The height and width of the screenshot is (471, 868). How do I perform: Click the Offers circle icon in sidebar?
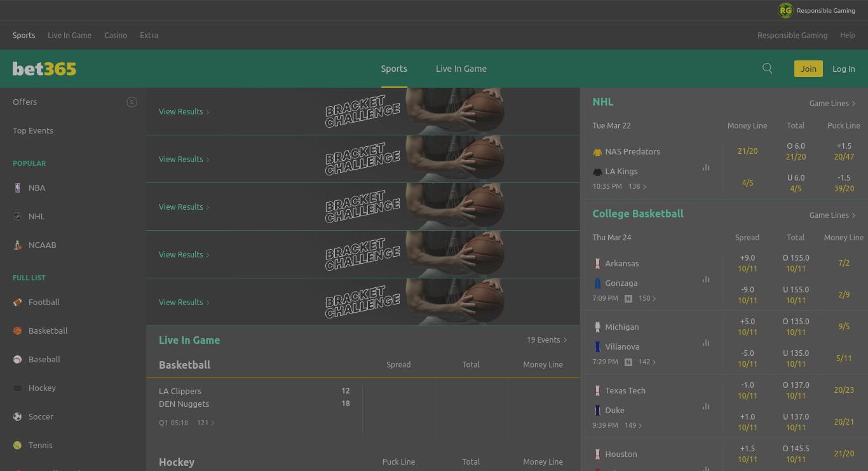[132, 102]
